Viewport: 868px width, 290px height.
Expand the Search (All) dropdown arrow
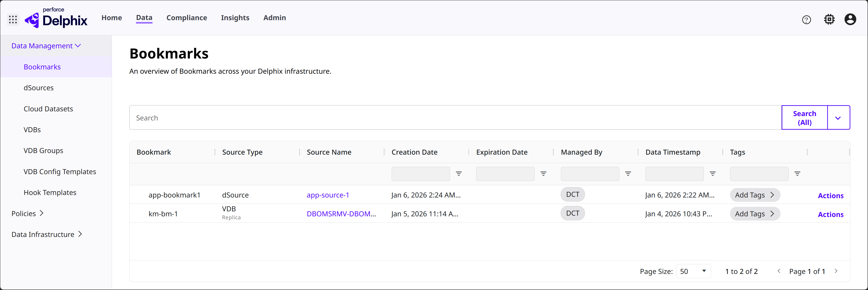point(838,118)
